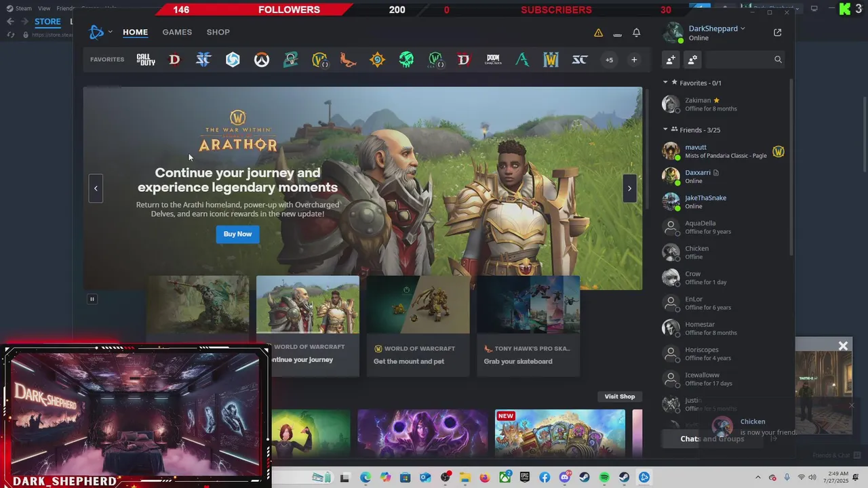This screenshot has height=488, width=868.
Task: Open Epic Games Launcher on taskbar
Action: [525, 478]
